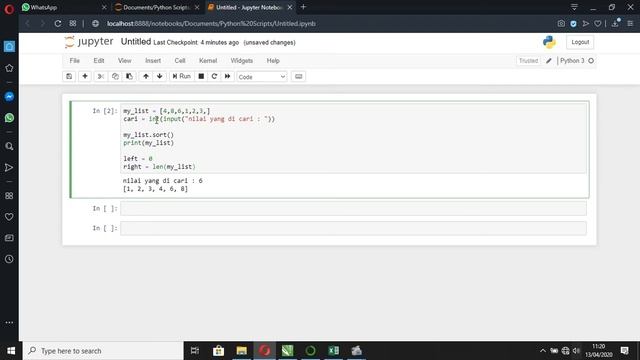
Task: Open Messenger in Opera sidebar
Action: [x=9, y=97]
